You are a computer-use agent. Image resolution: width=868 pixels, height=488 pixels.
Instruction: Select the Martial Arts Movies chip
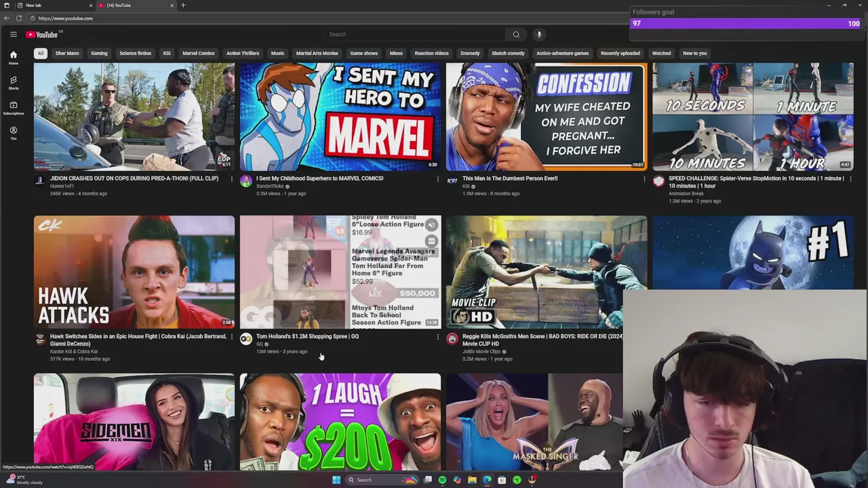(x=317, y=54)
